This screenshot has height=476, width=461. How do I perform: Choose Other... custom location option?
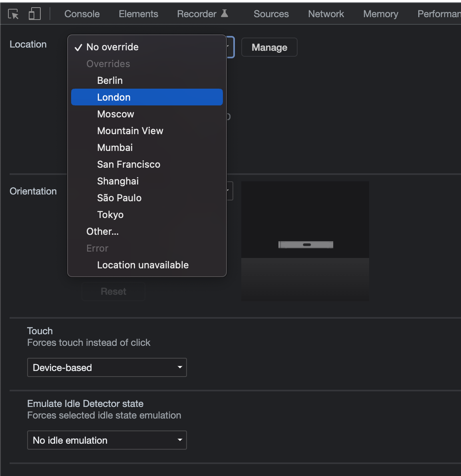pyautogui.click(x=102, y=232)
